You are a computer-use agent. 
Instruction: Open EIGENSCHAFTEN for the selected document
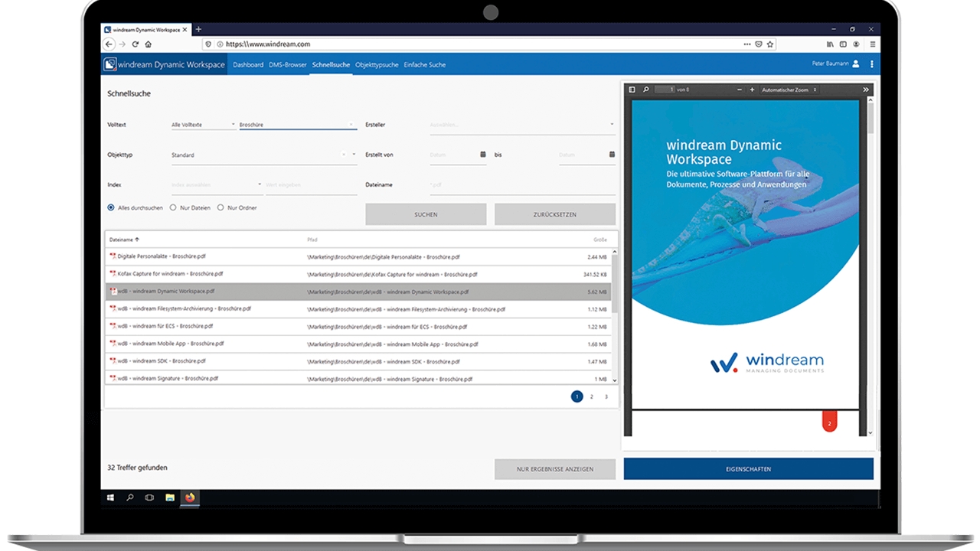point(748,469)
